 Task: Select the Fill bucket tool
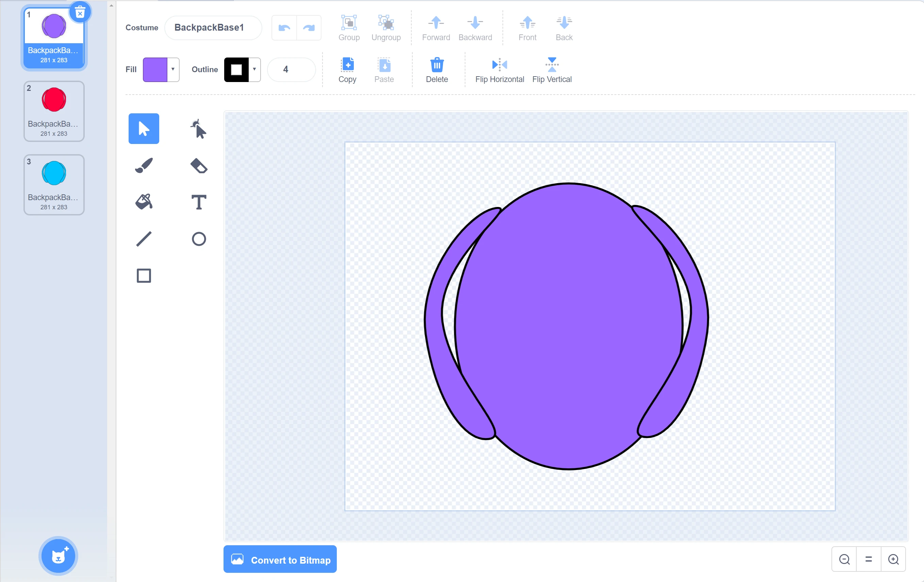point(144,202)
